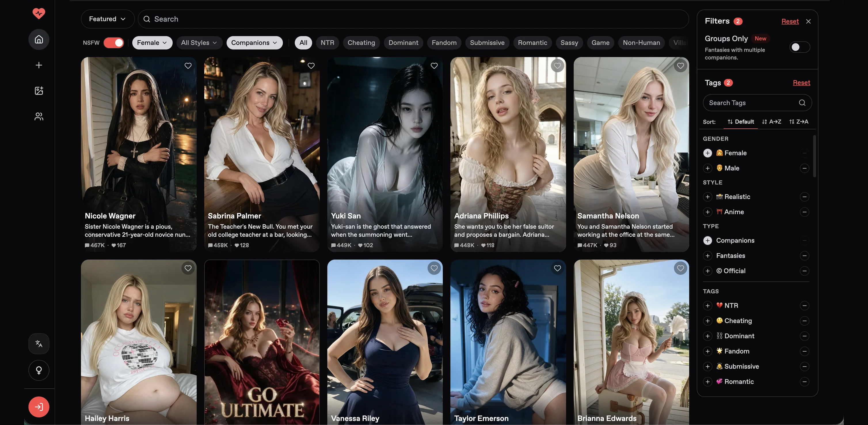Reset all filters link

pyautogui.click(x=790, y=21)
